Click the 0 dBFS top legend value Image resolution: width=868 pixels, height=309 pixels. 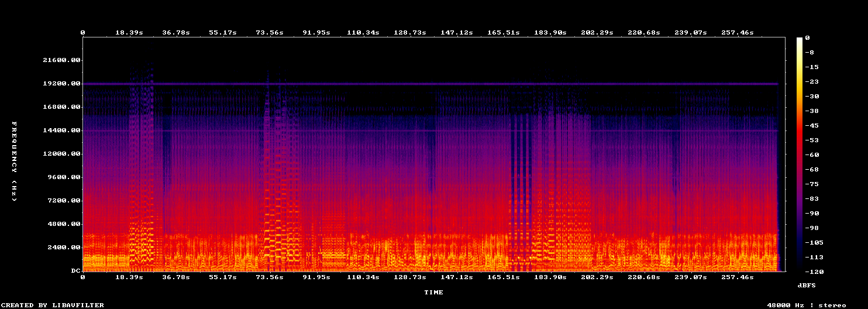807,37
